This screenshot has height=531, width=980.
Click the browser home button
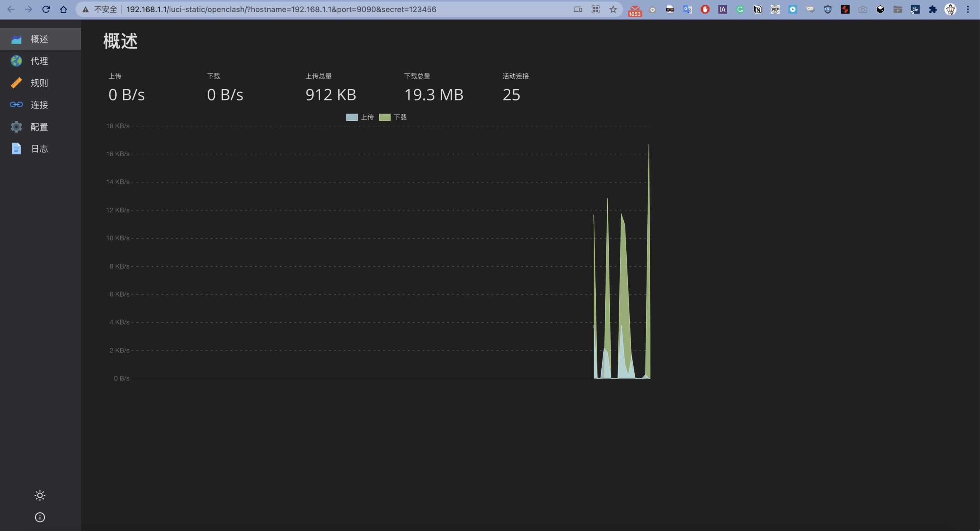point(64,10)
